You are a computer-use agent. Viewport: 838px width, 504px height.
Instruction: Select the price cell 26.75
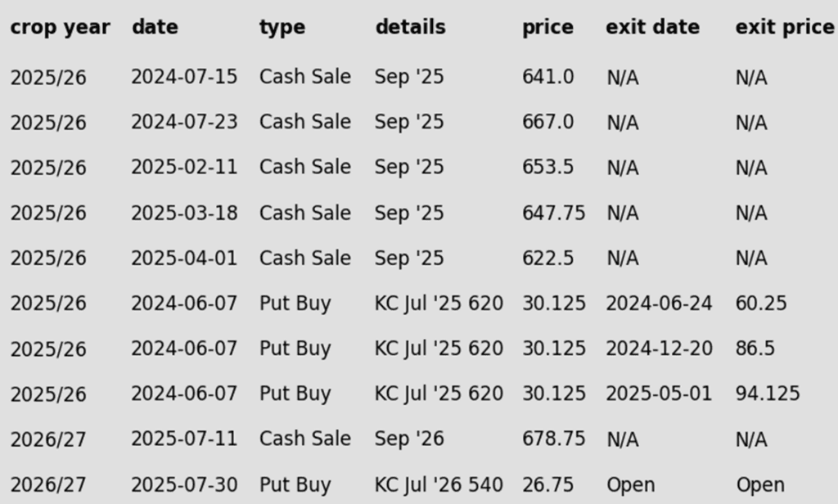click(547, 484)
